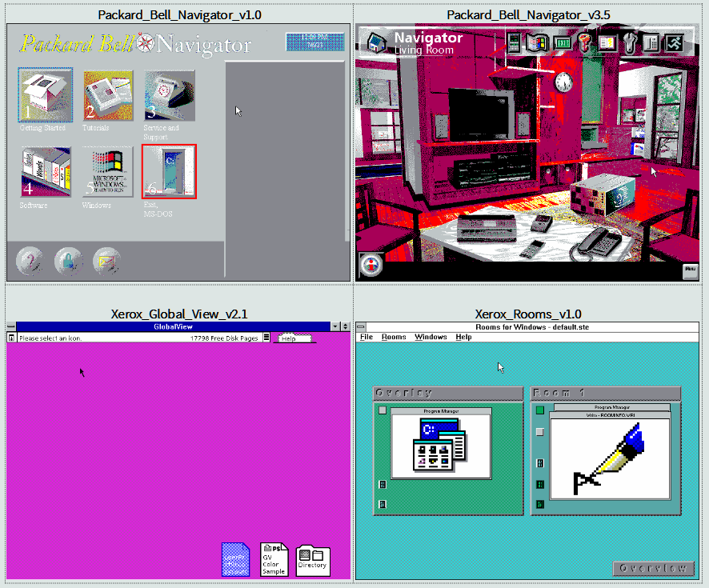Select the Exit MS-DOS door tile
Screen dimensions: 709x588
[x=169, y=172]
